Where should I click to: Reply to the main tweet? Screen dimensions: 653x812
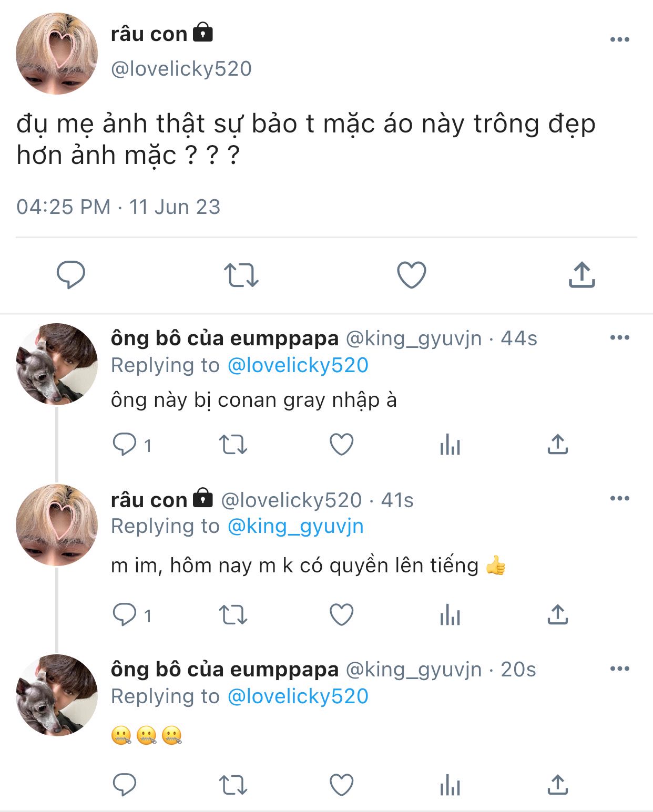[71, 275]
